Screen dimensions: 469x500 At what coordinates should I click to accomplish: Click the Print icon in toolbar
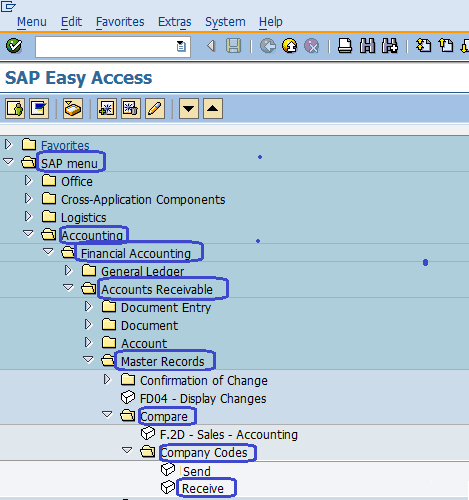345,46
